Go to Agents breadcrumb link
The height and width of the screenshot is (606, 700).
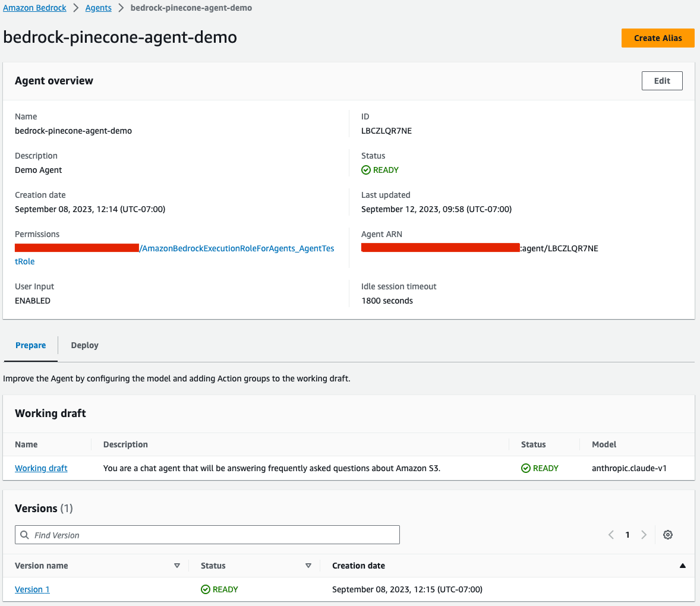[98, 8]
